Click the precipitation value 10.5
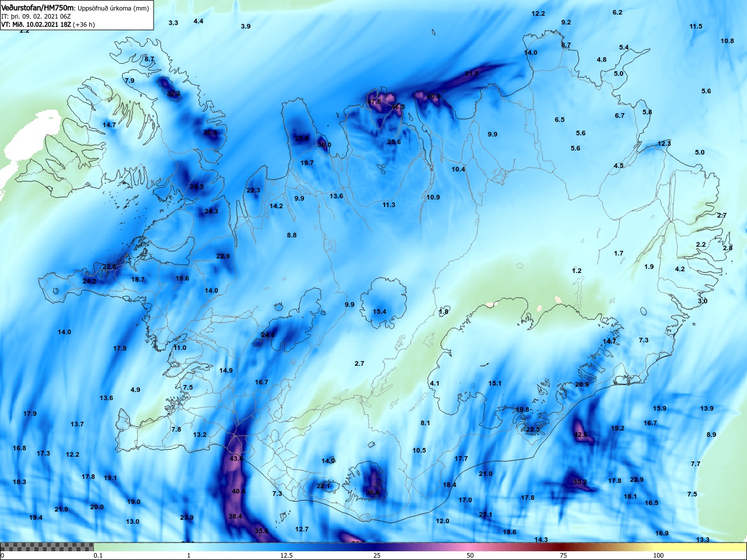This screenshot has width=747, height=560. [x=419, y=450]
